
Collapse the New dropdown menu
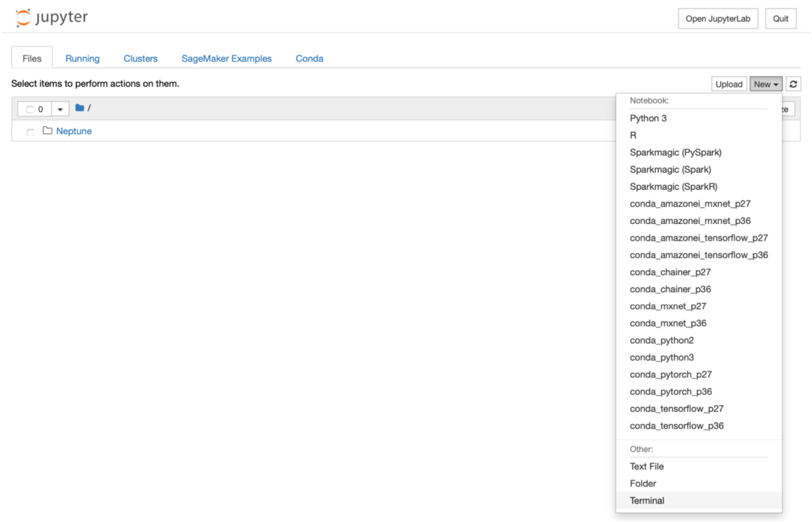point(766,84)
